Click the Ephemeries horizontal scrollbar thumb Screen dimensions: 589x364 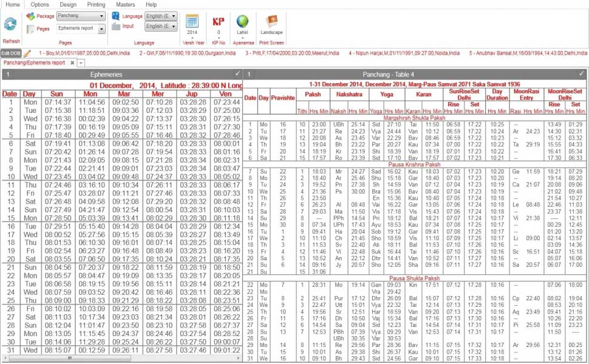click(x=70, y=359)
